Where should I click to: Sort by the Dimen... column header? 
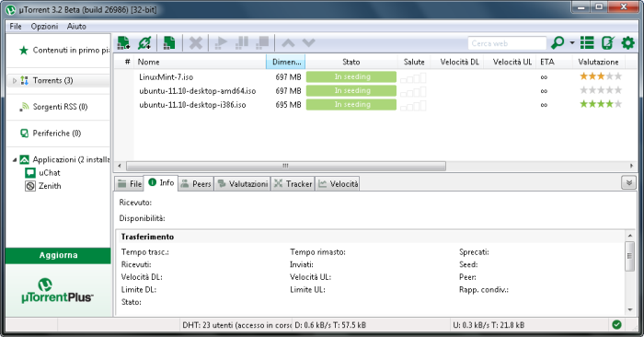(286, 62)
